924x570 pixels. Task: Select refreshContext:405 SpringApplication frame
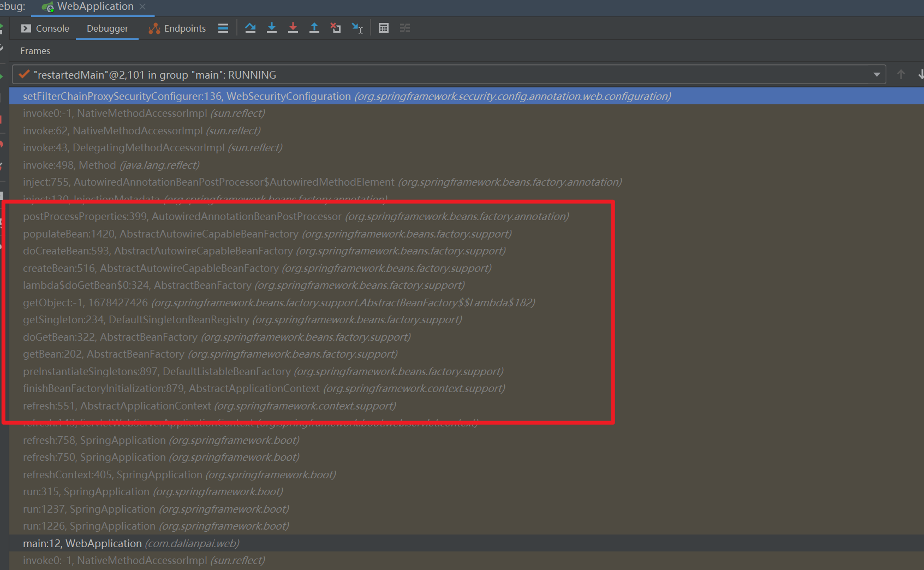tap(466, 474)
